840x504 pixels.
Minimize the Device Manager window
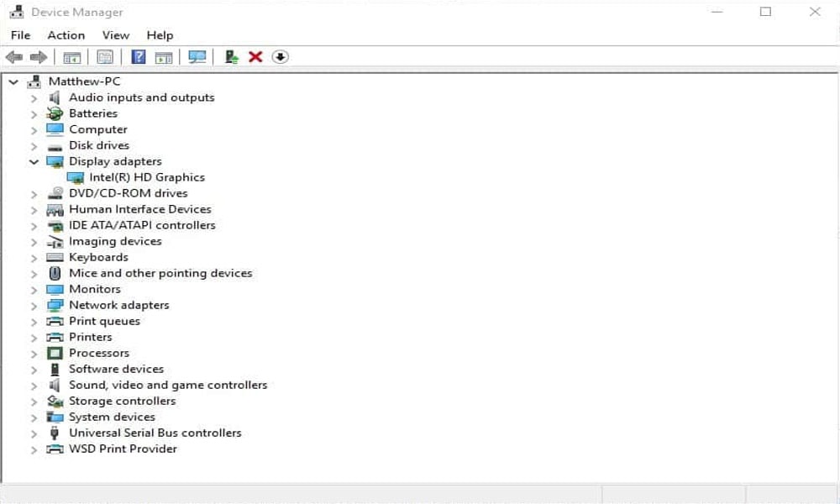(x=717, y=12)
